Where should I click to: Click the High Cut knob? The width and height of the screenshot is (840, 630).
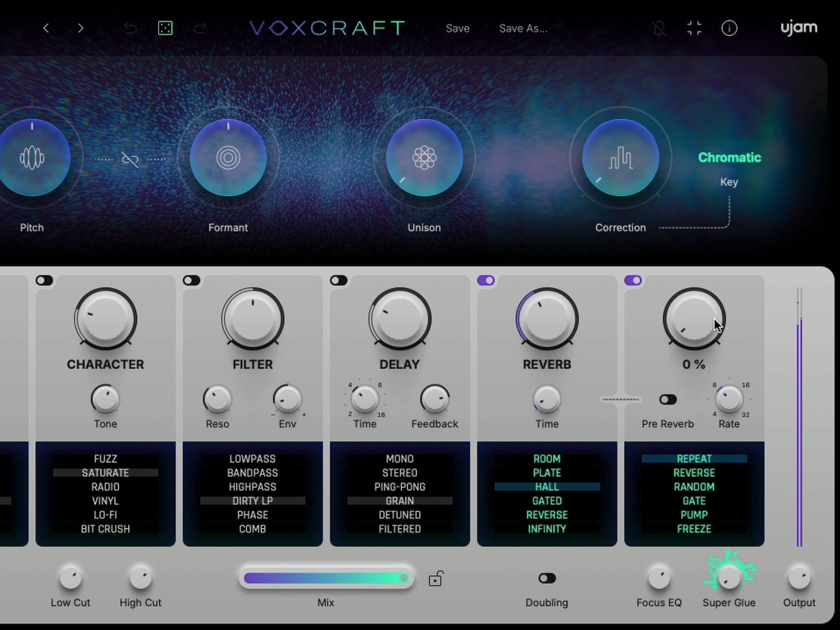[x=140, y=577]
